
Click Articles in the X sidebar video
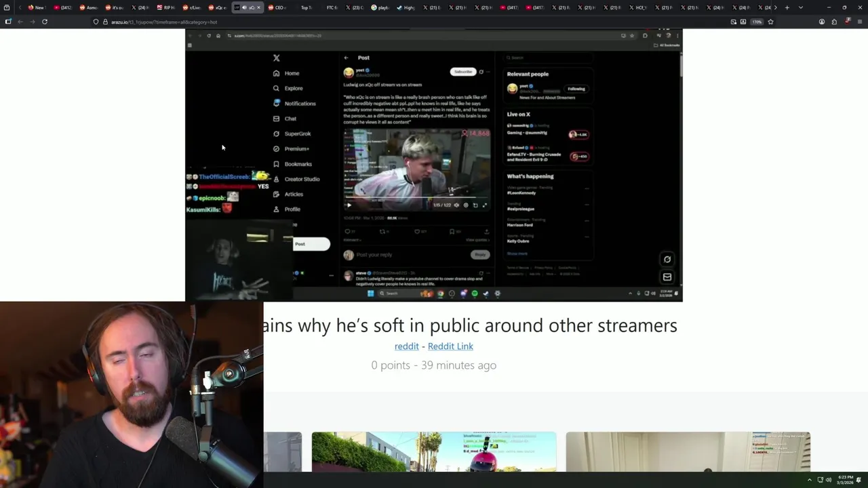coord(288,194)
